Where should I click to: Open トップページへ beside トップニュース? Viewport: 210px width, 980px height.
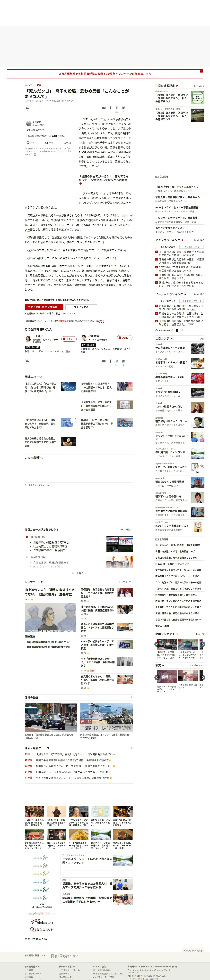(x=126, y=582)
